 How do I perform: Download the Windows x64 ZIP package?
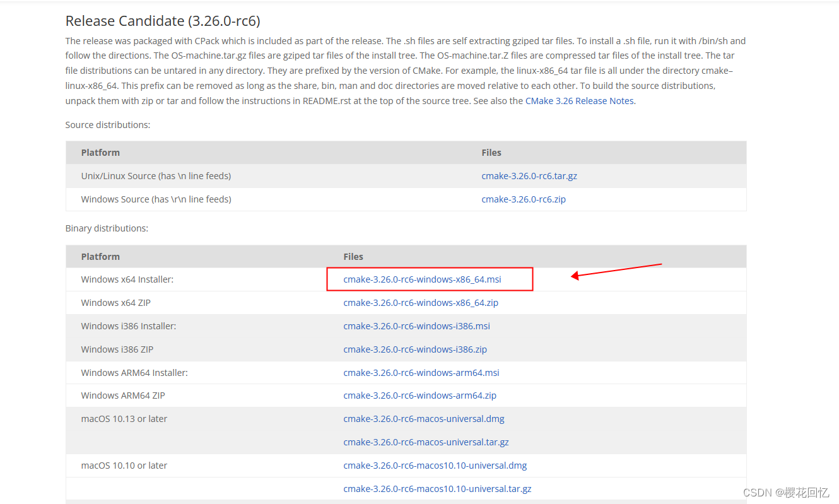tap(421, 302)
